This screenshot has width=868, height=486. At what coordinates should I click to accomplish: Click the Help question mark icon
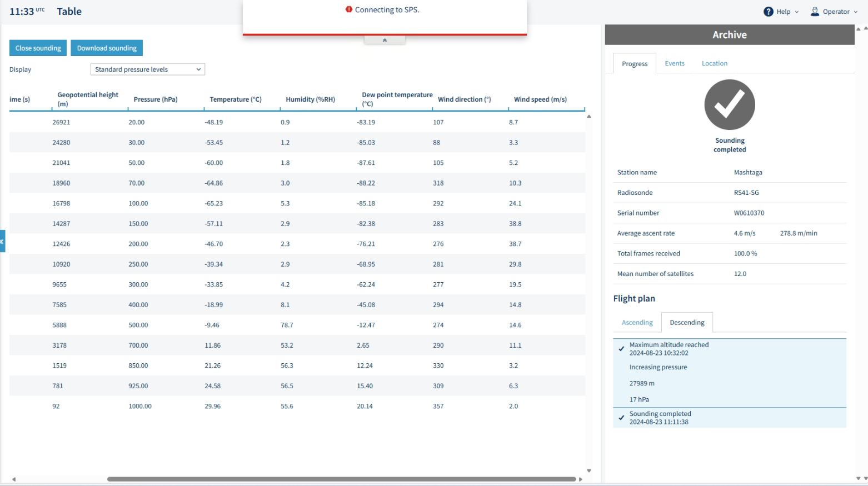(x=769, y=12)
